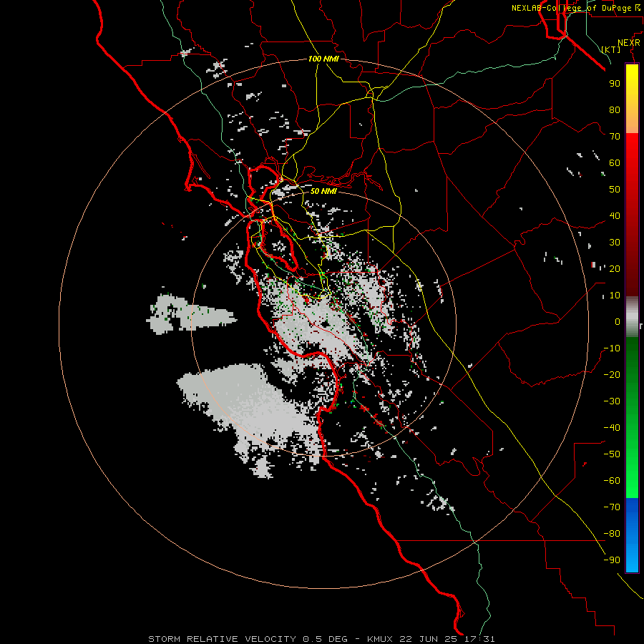
Task: Click the 10 value on color scale
Action: coord(615,296)
